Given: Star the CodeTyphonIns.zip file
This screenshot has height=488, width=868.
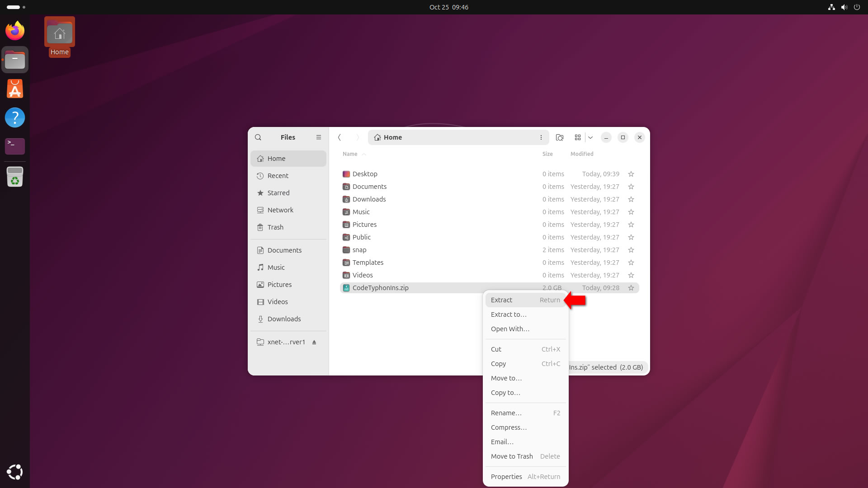Looking at the screenshot, I should point(631,288).
